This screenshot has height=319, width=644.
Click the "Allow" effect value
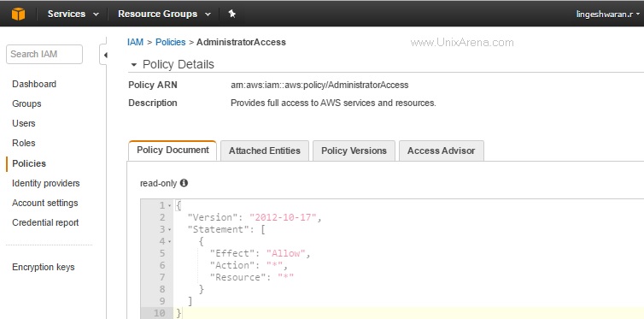[x=286, y=253]
